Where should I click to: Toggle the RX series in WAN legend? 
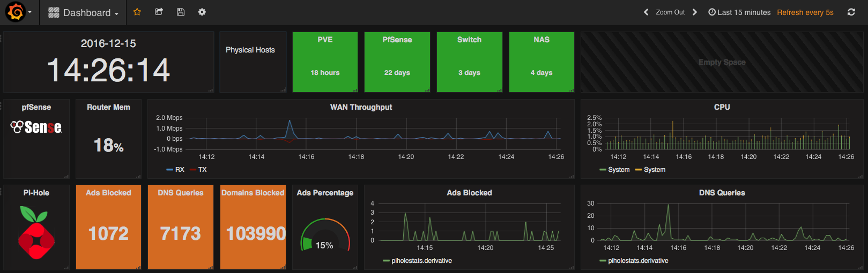point(175,170)
